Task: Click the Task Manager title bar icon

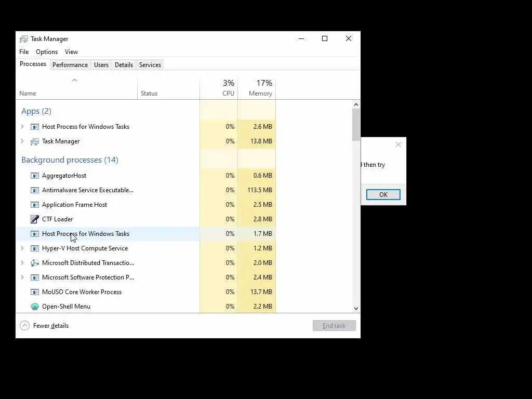Action: click(x=24, y=39)
